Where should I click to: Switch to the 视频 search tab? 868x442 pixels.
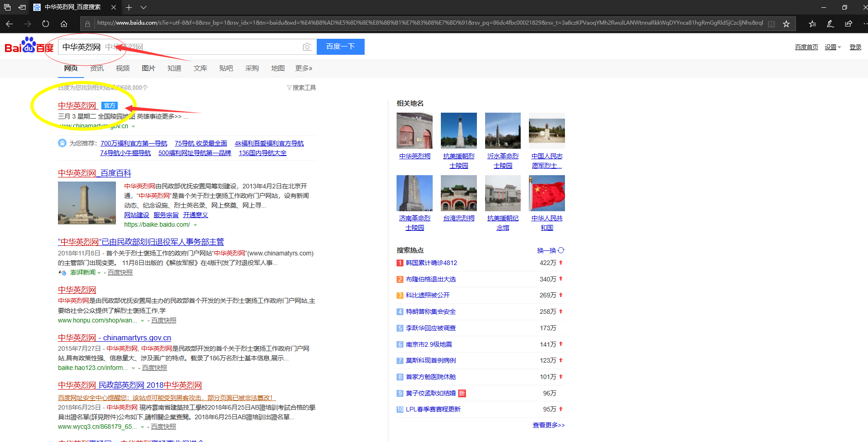122,68
